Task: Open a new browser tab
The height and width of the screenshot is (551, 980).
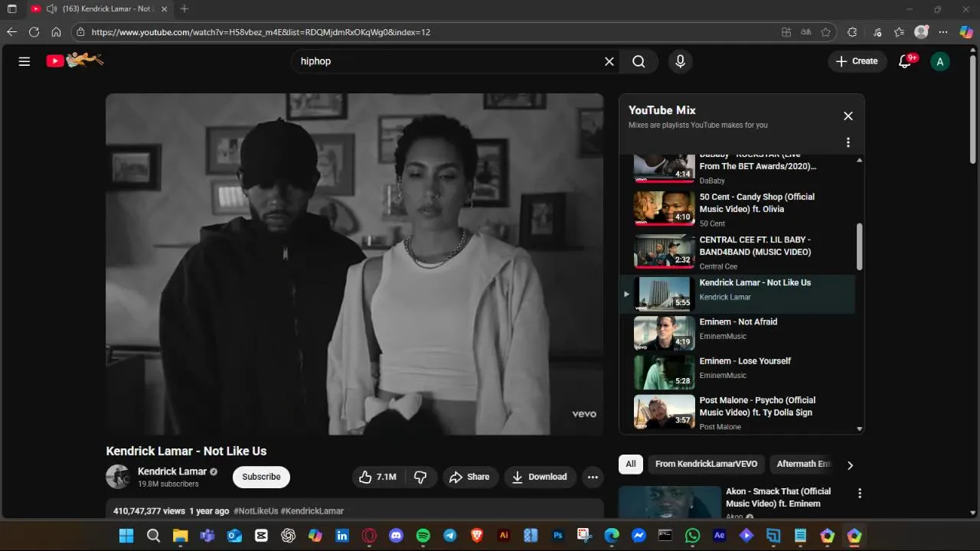Action: 185,9
